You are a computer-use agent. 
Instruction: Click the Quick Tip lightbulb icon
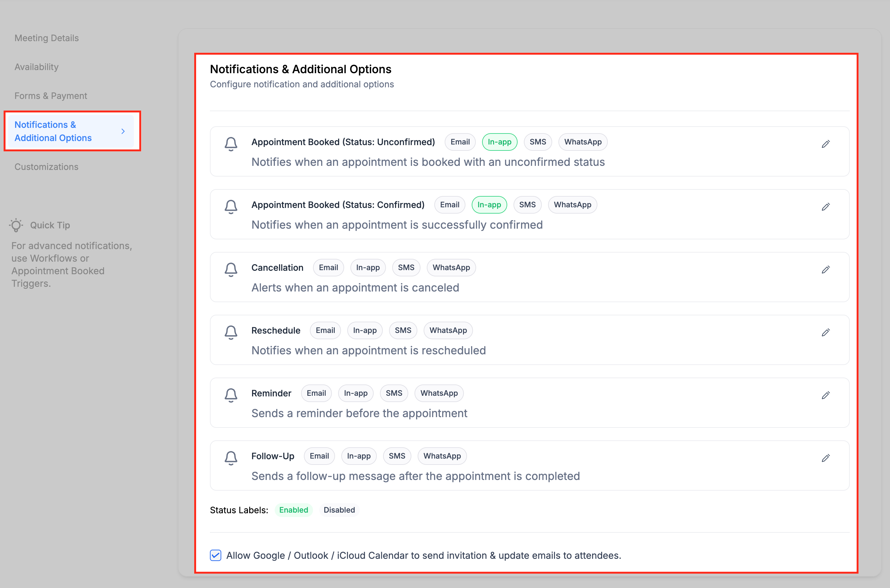16,225
